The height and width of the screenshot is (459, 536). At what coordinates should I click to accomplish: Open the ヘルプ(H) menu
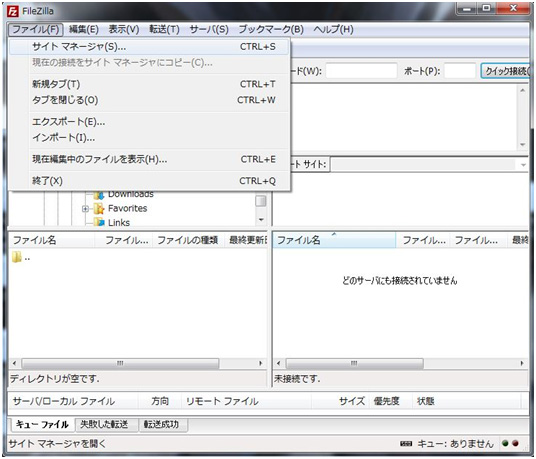[x=333, y=29]
